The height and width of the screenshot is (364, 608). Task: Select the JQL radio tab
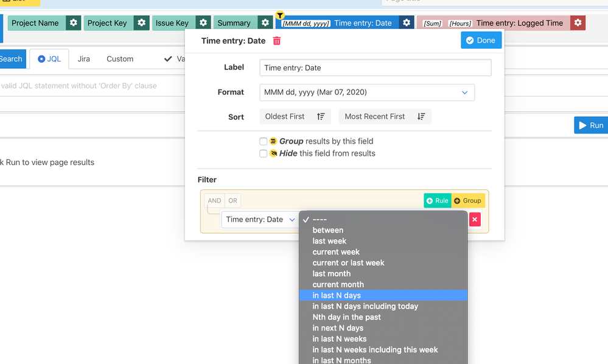[x=49, y=59]
